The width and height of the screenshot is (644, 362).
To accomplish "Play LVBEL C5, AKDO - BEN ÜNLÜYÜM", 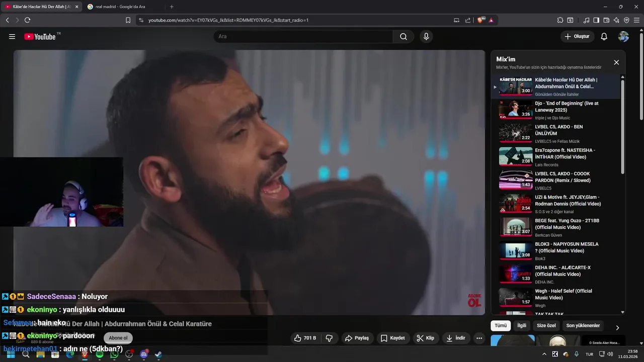I will click(x=555, y=134).
